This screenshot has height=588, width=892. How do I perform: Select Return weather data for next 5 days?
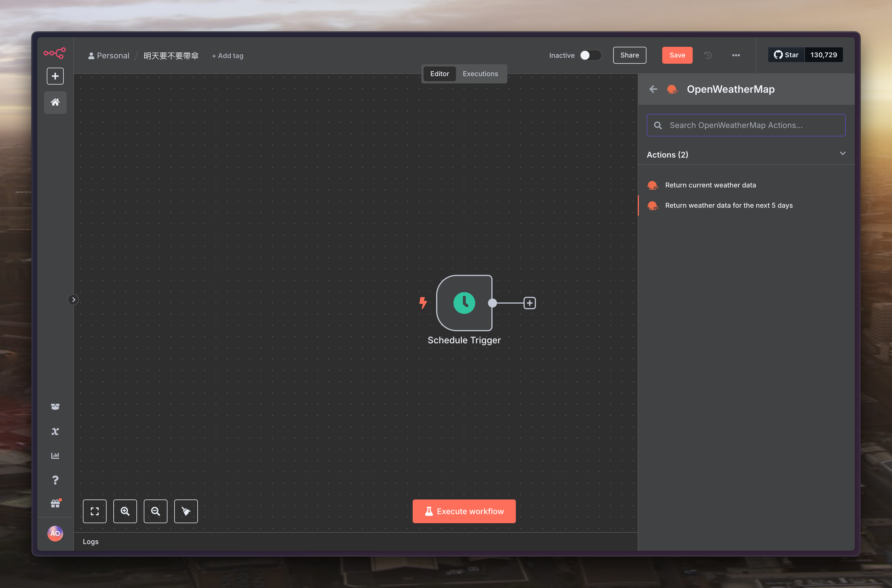point(728,205)
